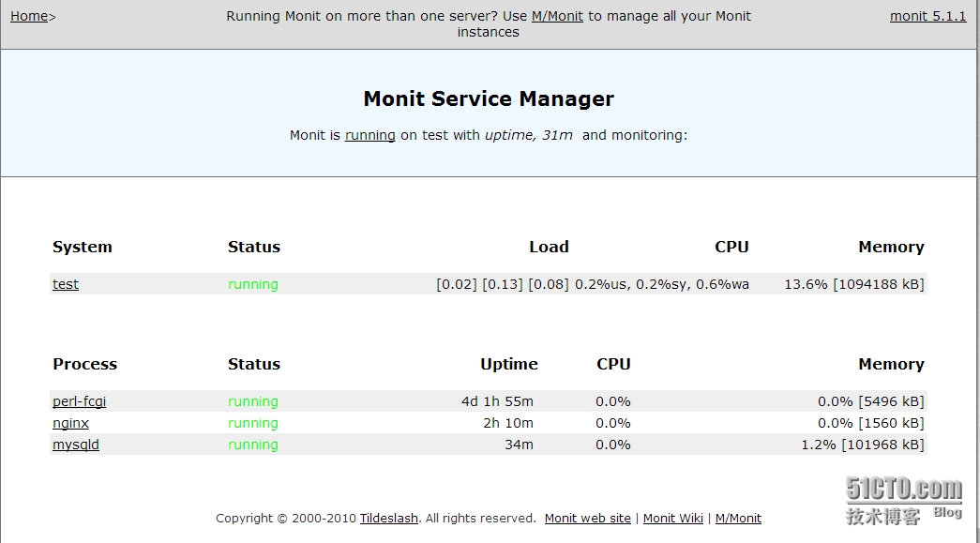Click the nginx uptime 2h 10m
Screen dimensions: 980x543
[508, 423]
